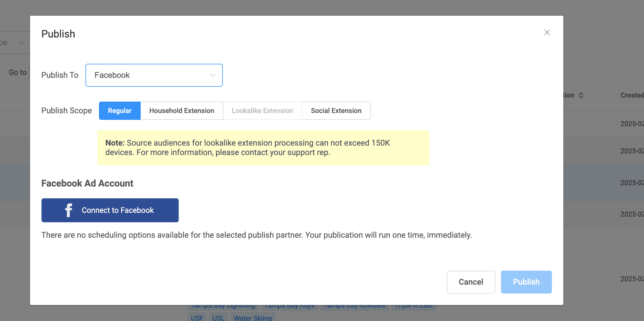Image resolution: width=644 pixels, height=321 pixels.
Task: Click the dropdown chevron next to Facebook
Action: [212, 75]
